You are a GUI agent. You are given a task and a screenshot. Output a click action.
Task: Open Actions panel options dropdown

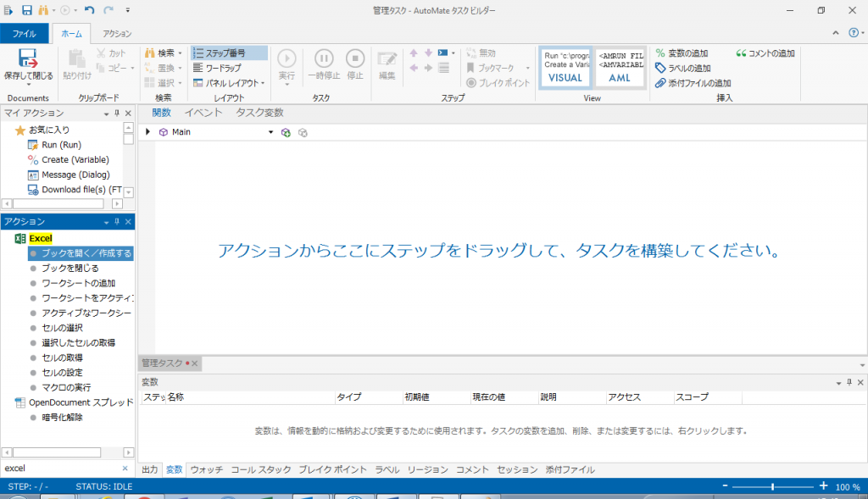[106, 222]
